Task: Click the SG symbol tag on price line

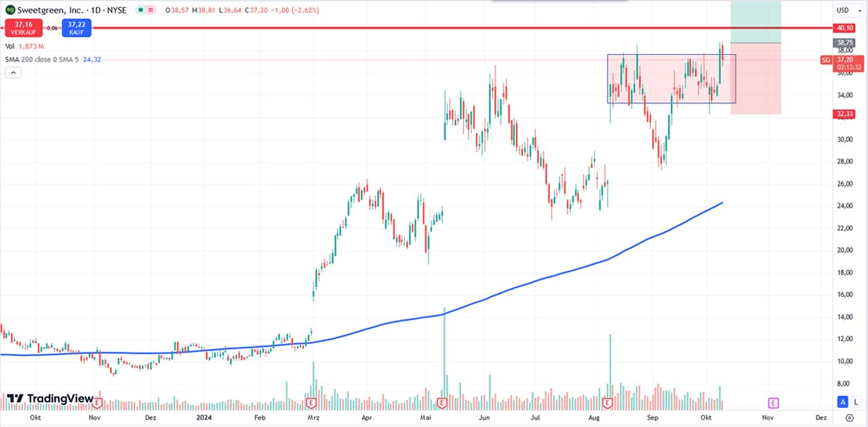Action: (x=826, y=60)
